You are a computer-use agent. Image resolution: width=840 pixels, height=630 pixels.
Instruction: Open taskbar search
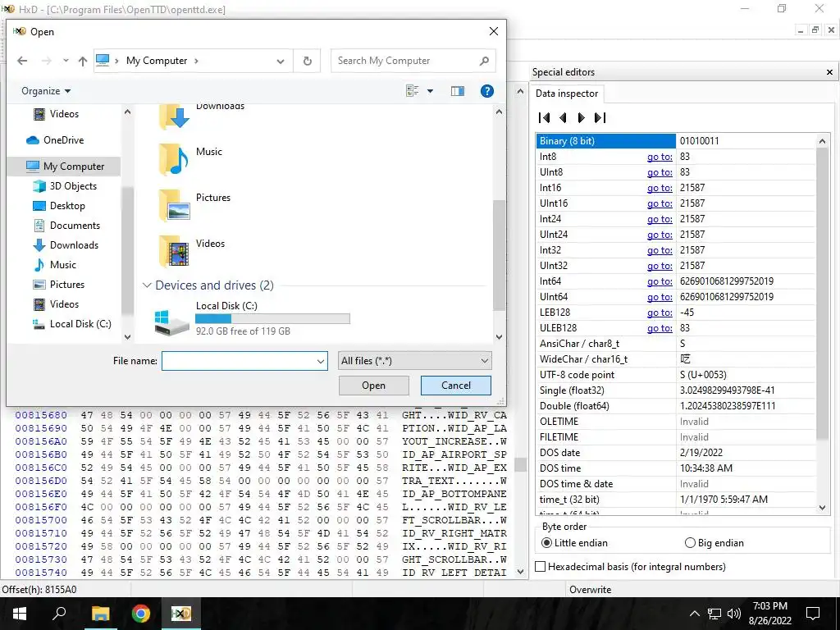[x=59, y=614]
